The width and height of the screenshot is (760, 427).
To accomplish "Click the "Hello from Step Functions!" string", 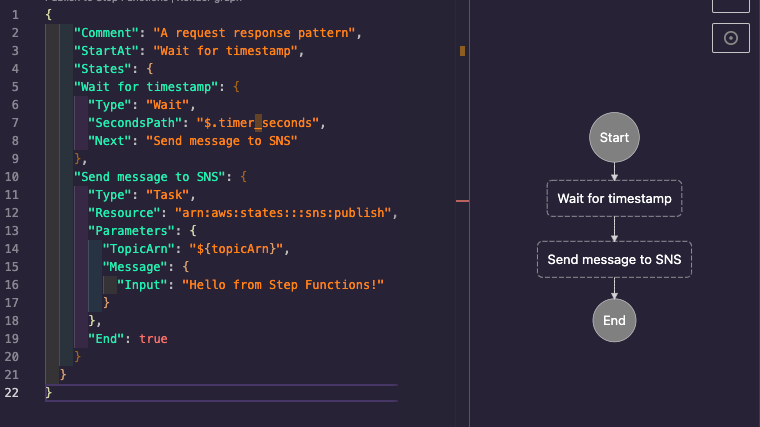I will pos(283,285).
